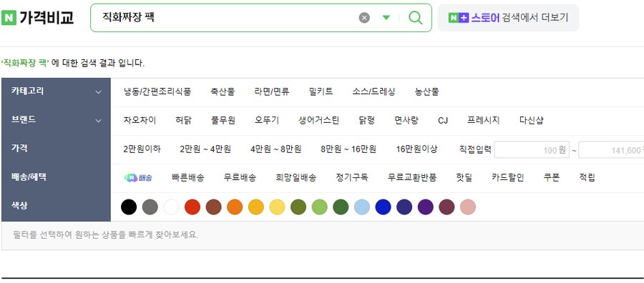The height and width of the screenshot is (283, 644).
Task: Pick the purple color swatch
Action: (426, 207)
